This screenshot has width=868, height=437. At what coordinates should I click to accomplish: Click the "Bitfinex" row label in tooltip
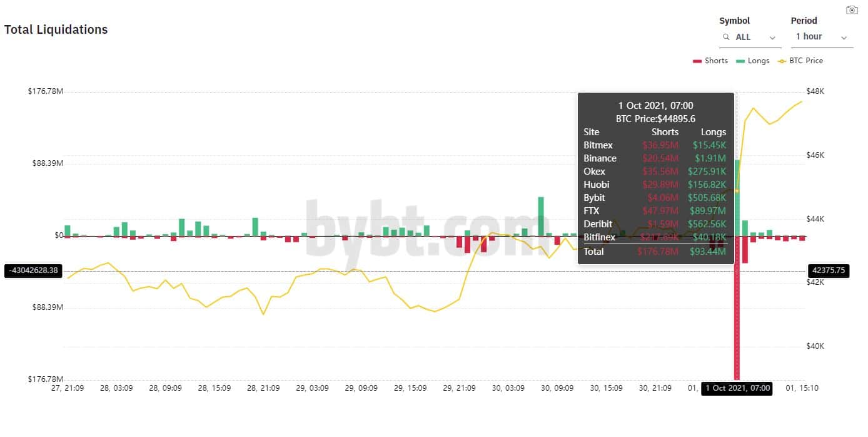tap(599, 237)
